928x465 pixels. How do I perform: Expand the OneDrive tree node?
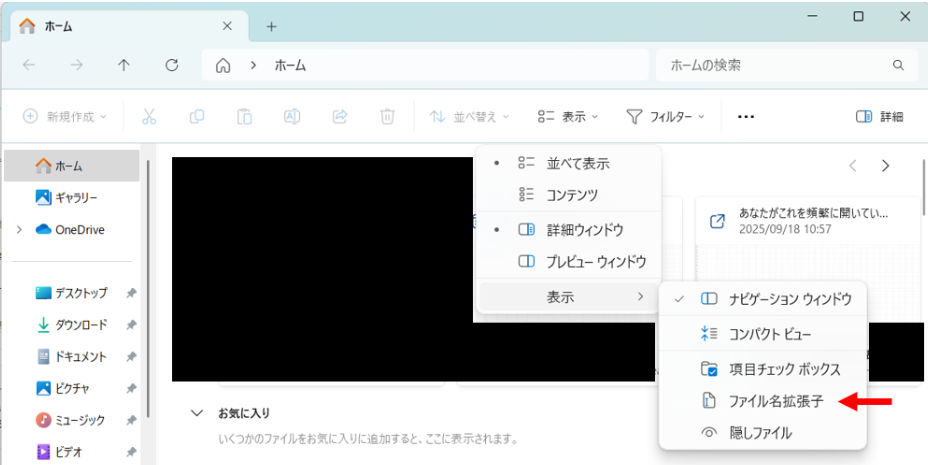tap(20, 229)
